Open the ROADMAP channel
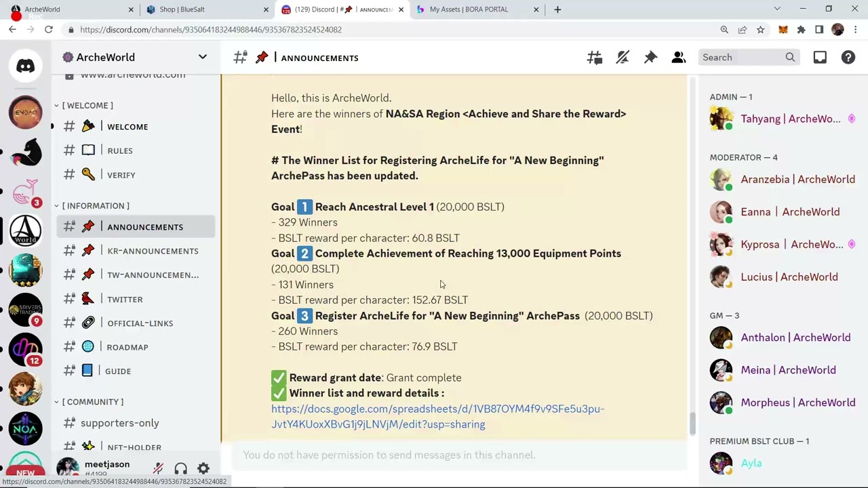 click(136, 347)
